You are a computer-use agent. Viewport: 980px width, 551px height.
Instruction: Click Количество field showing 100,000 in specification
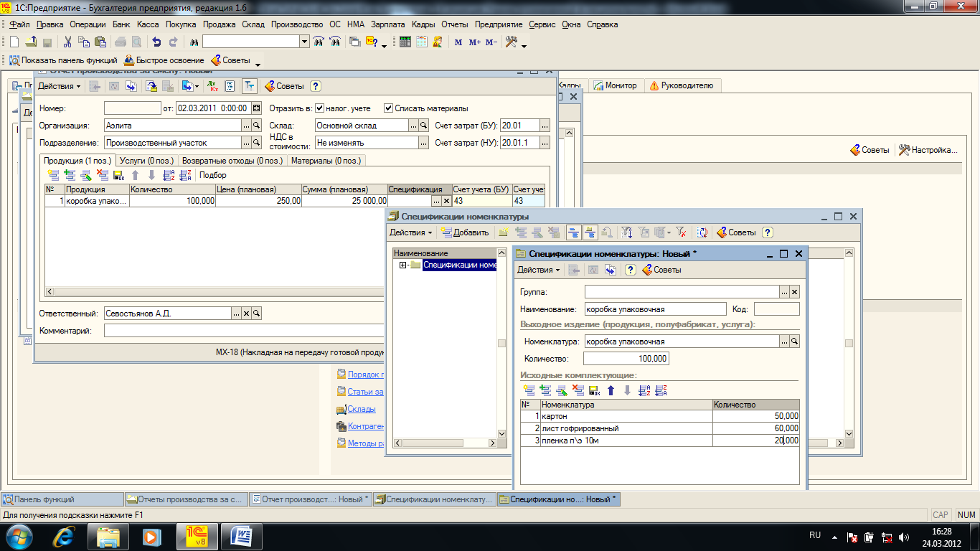tap(626, 359)
